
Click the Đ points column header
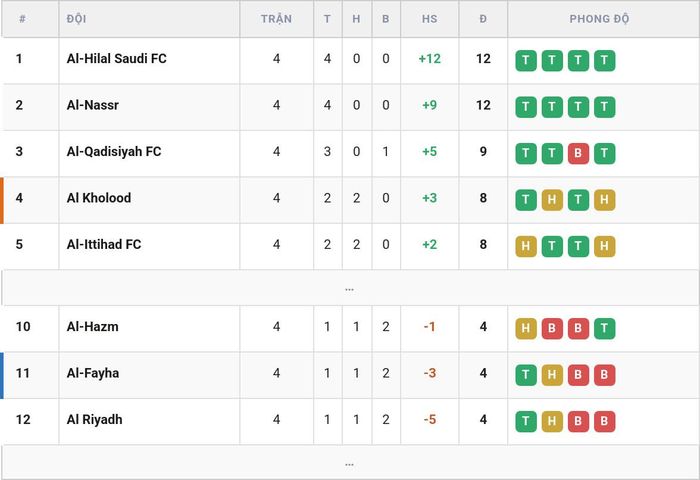coord(483,19)
